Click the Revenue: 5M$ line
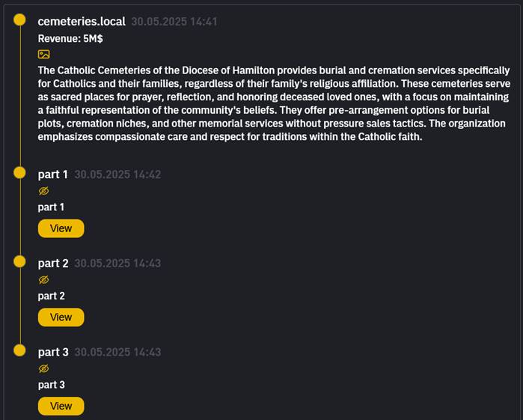 pos(70,37)
